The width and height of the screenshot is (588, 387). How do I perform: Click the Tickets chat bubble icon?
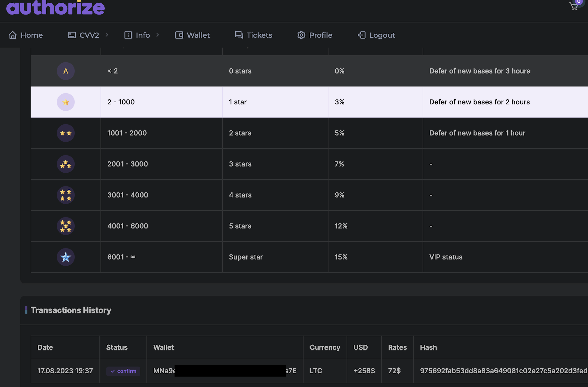239,35
